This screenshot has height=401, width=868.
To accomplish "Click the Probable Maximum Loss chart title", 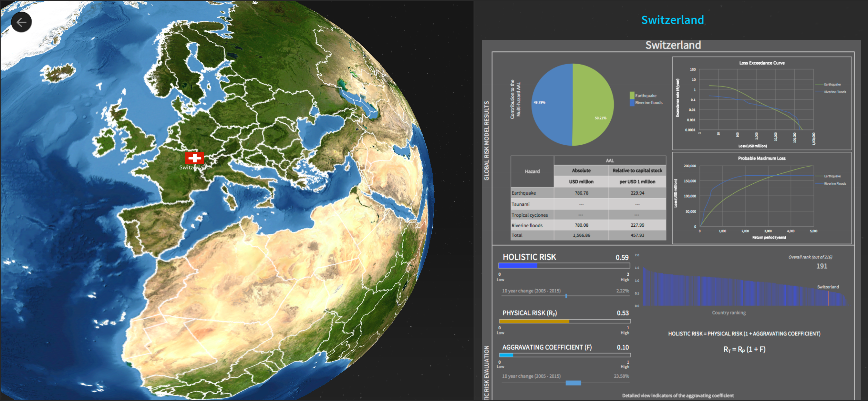I will (761, 158).
